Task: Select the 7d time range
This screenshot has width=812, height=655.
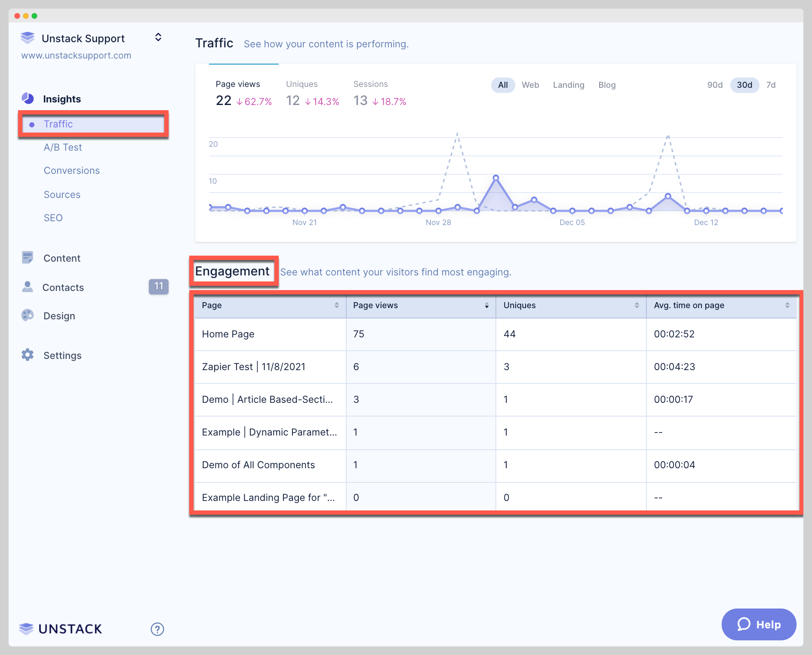Action: pos(771,85)
